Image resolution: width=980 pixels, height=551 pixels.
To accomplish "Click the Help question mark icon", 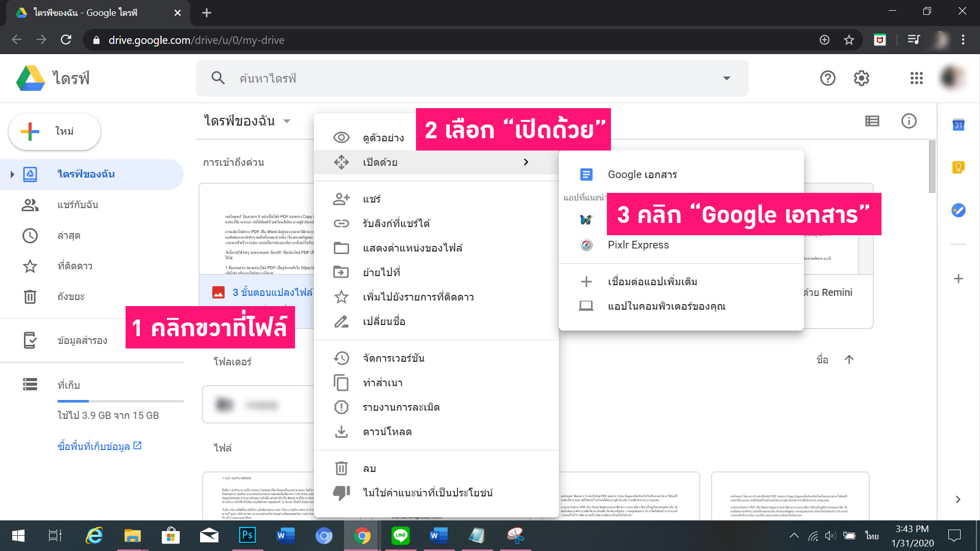I will tap(827, 78).
